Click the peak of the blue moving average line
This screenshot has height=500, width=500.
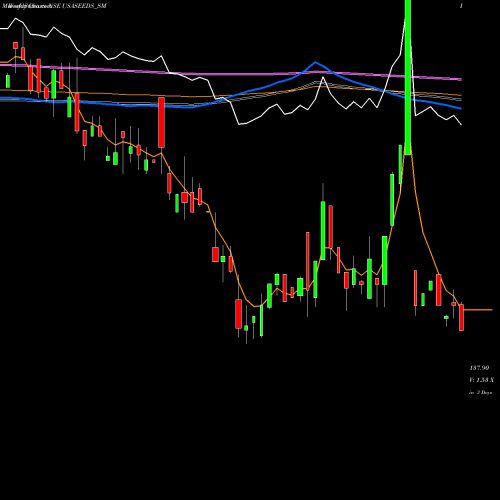point(315,62)
